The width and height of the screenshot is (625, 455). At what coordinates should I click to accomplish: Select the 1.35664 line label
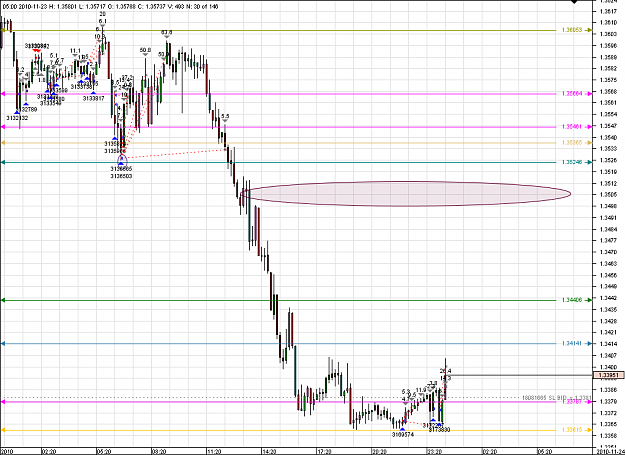pyautogui.click(x=572, y=94)
